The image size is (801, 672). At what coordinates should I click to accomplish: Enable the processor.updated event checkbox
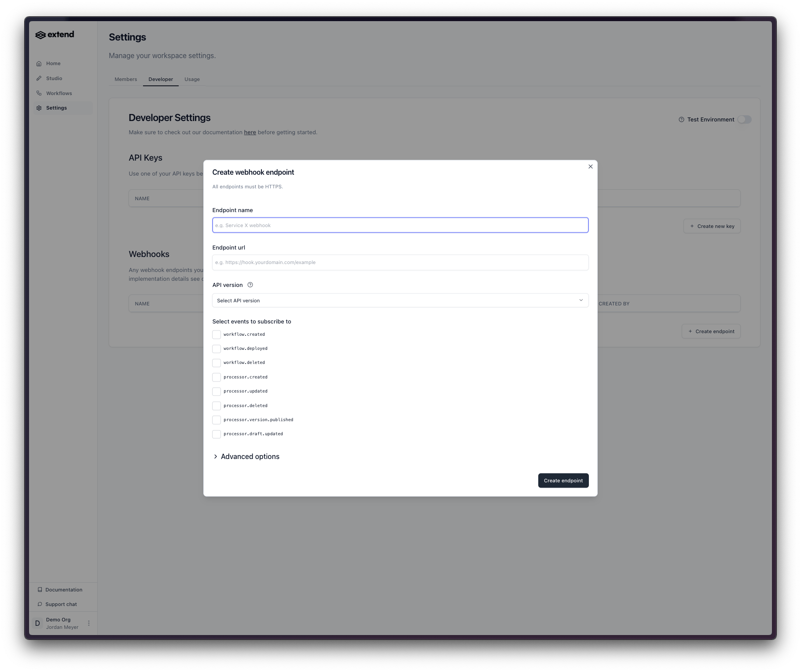pos(217,392)
